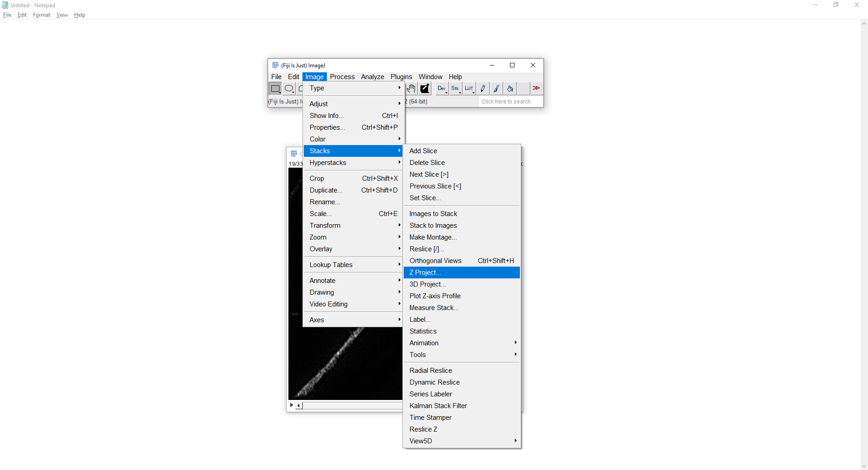
Task: Open the LUT lookup table menu
Action: pos(469,89)
